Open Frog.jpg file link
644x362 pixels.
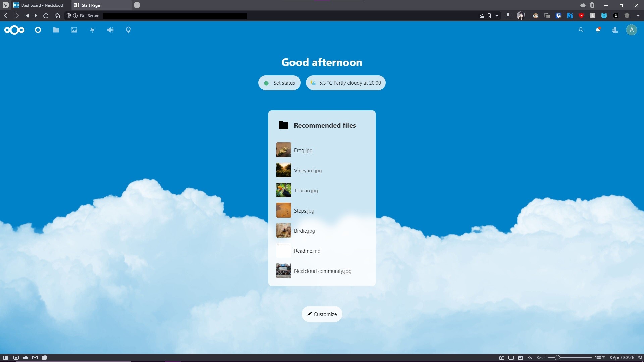(303, 150)
